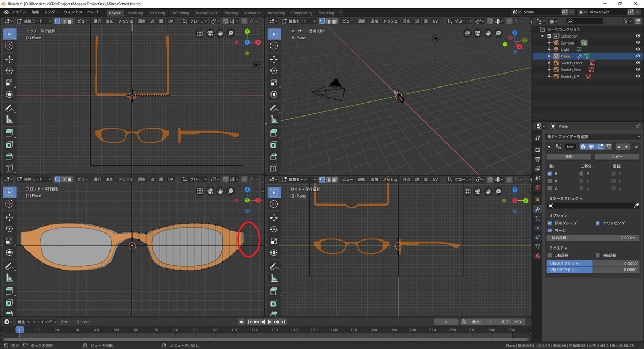Screen dimensions: 644x349
Task: Switch to vertex select mode in top view header
Action: click(x=57, y=21)
